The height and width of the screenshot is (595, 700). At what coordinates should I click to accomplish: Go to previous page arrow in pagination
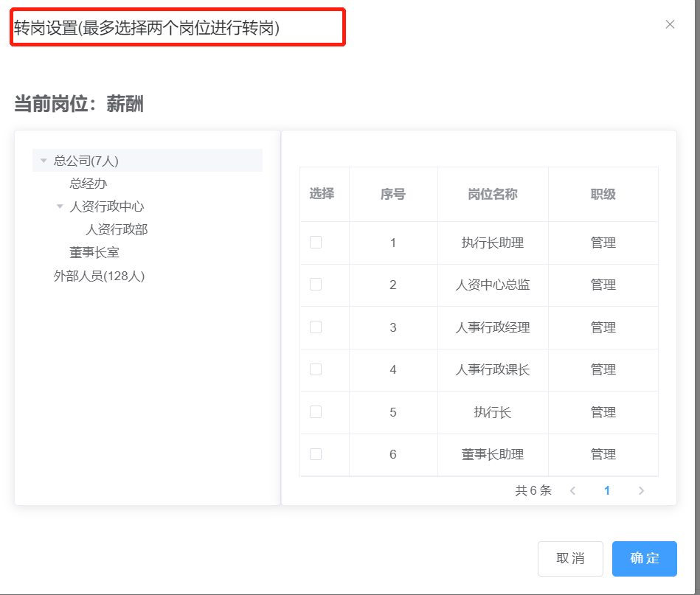(x=572, y=491)
